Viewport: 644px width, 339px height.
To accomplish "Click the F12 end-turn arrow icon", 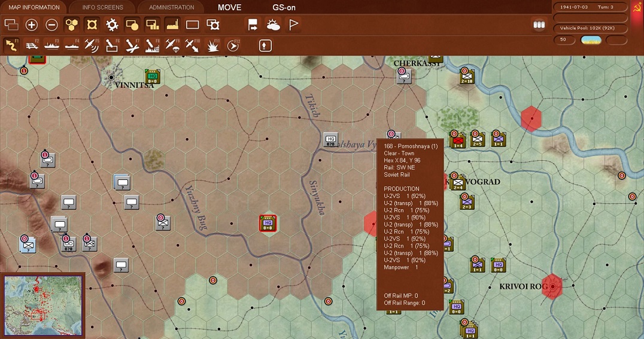I will [x=233, y=45].
